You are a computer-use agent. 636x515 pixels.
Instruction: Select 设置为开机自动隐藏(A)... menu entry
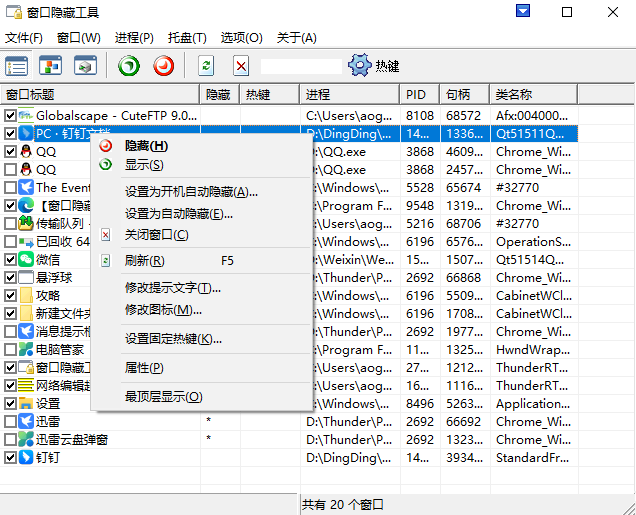pos(202,191)
